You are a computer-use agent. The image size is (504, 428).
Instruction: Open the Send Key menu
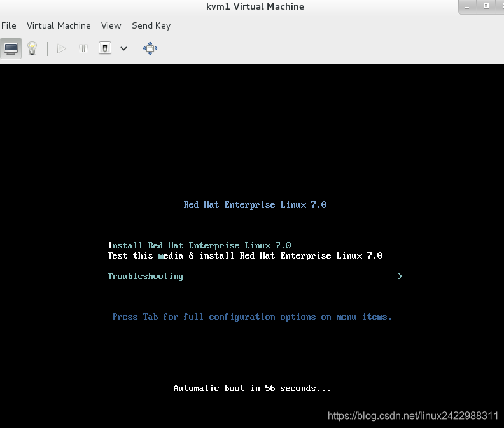coord(151,25)
